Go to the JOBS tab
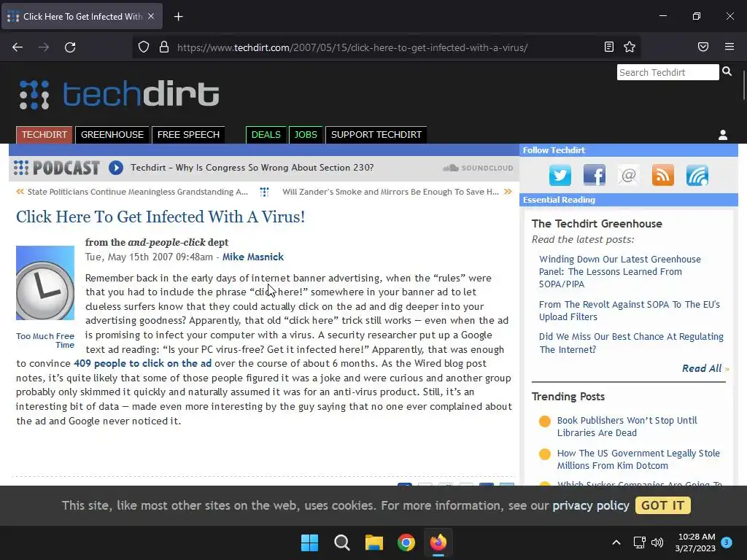The height and width of the screenshot is (560, 747). point(306,135)
